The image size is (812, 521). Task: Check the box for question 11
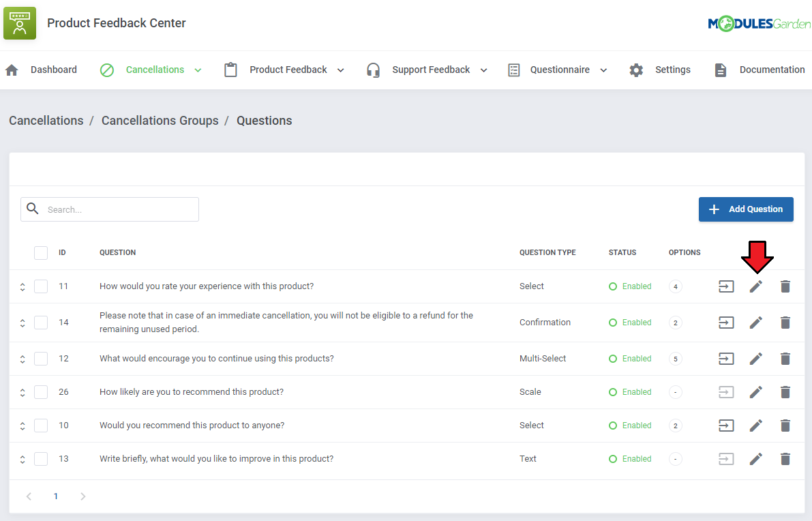point(41,286)
